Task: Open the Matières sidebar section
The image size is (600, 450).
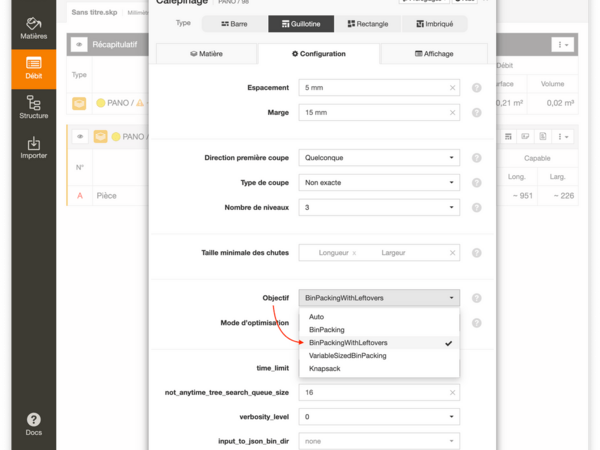Action: [x=33, y=28]
